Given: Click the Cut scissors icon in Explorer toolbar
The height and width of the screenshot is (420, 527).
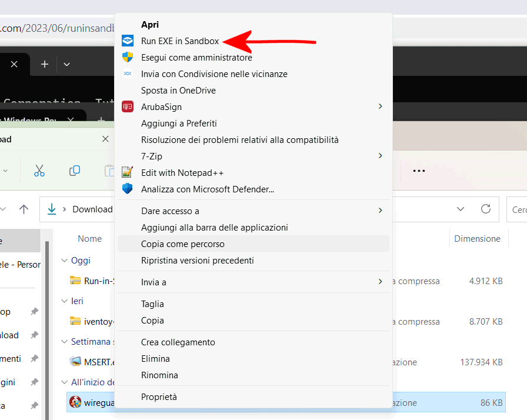Looking at the screenshot, I should [39, 171].
